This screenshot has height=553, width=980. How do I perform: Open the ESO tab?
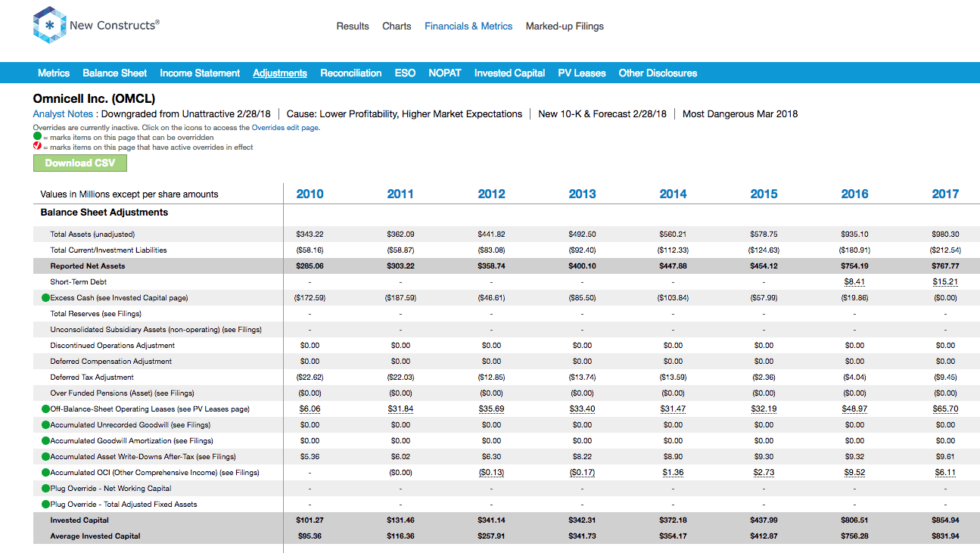(x=405, y=73)
